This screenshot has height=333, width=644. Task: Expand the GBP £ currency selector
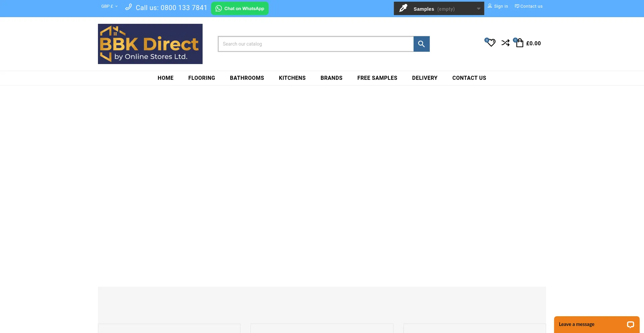[x=109, y=6]
